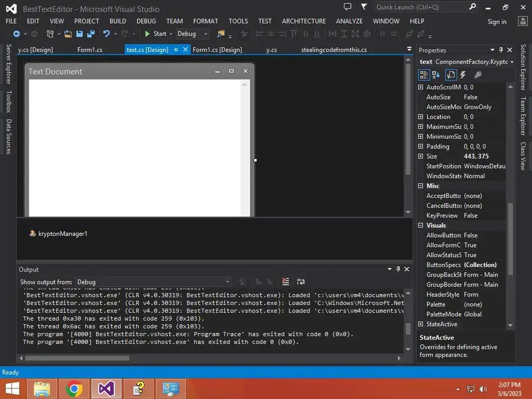Click the account avatar icon near Sign in

tap(523, 21)
